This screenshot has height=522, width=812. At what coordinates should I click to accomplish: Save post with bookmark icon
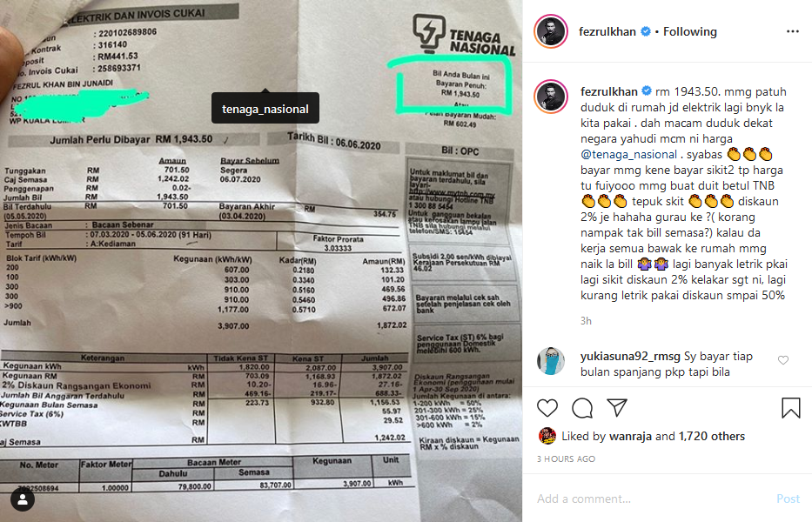791,408
